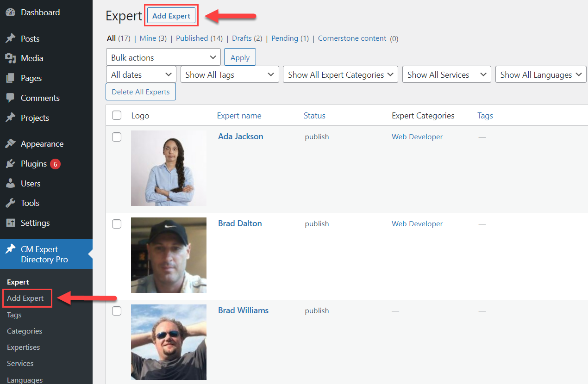Click the Plugins plug icon
588x384 pixels.
point(11,164)
